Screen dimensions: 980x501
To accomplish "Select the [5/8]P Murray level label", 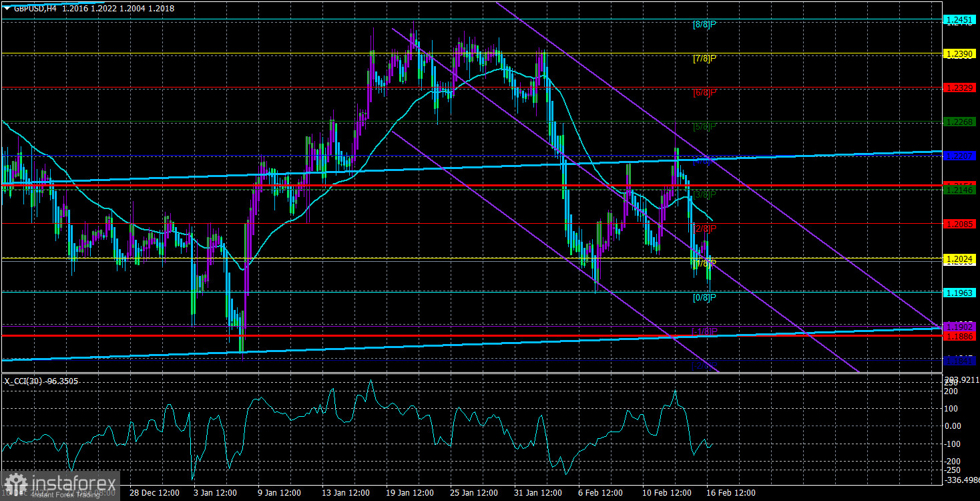I will (x=705, y=126).
